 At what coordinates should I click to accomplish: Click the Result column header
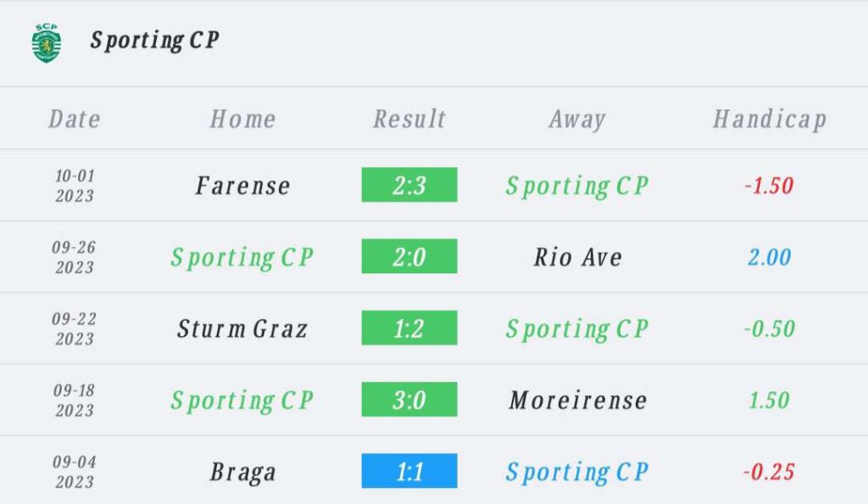point(409,119)
